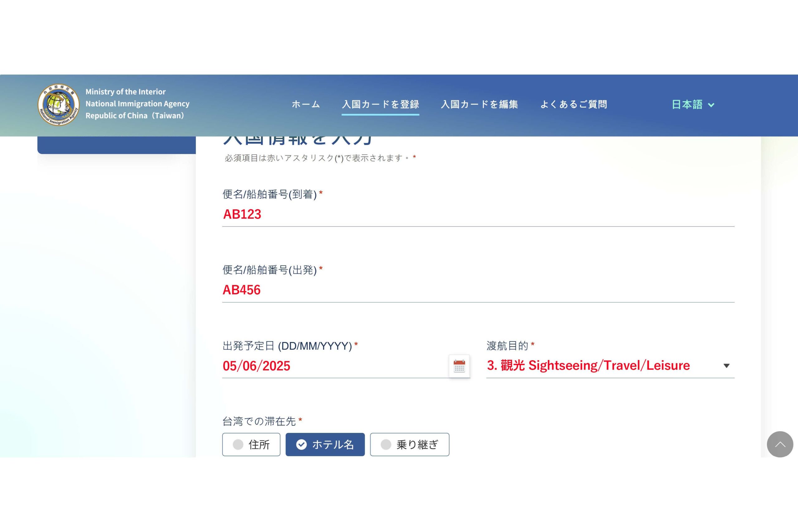Click the chevron beside 日本語

tap(711, 105)
